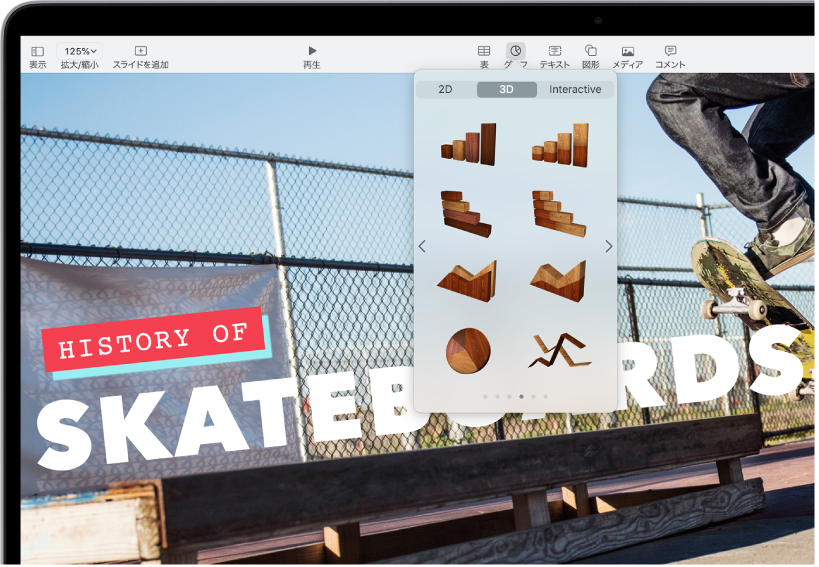Screen dimensions: 819x567
Task: Choose the 3D horizontal bar chart
Action: 466,212
